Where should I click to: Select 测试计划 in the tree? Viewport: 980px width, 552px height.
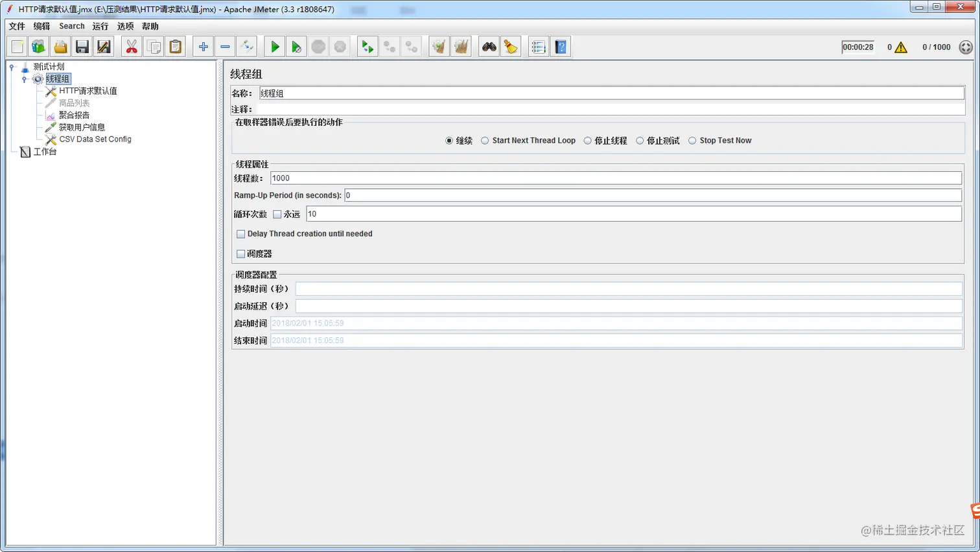[49, 67]
